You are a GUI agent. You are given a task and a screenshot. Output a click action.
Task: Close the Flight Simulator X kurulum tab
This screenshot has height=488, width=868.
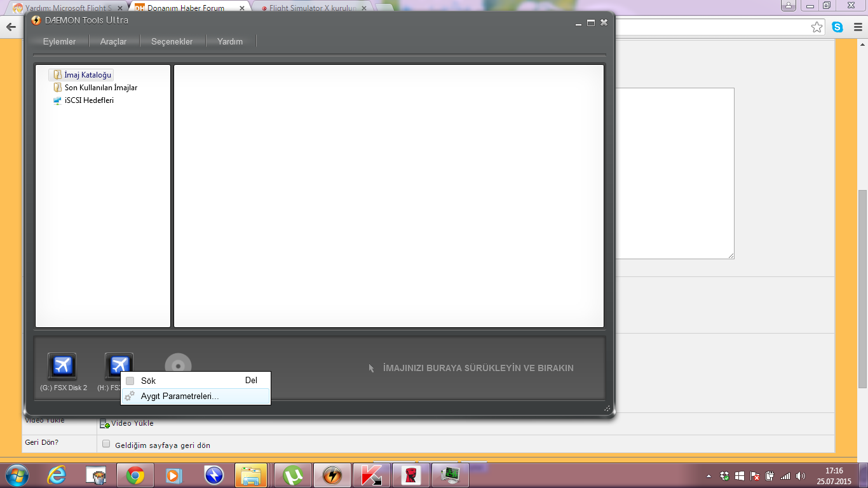coord(365,8)
